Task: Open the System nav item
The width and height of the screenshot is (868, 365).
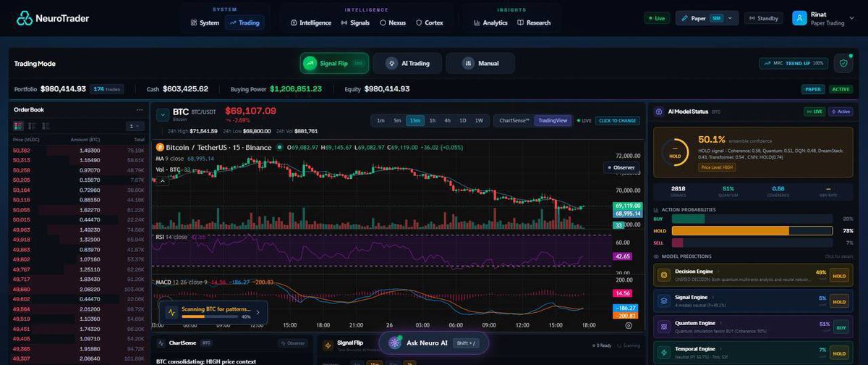Action: [205, 22]
